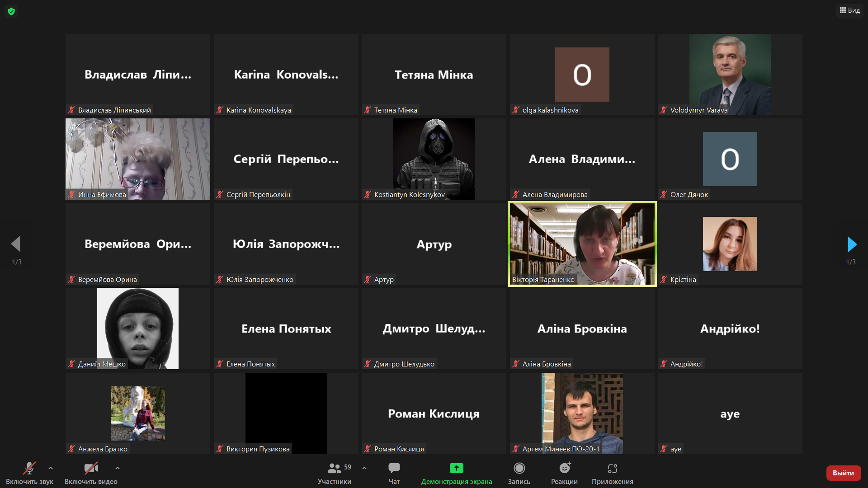Click Артур name label at tile bottom
The height and width of the screenshot is (488, 868).
(x=384, y=279)
